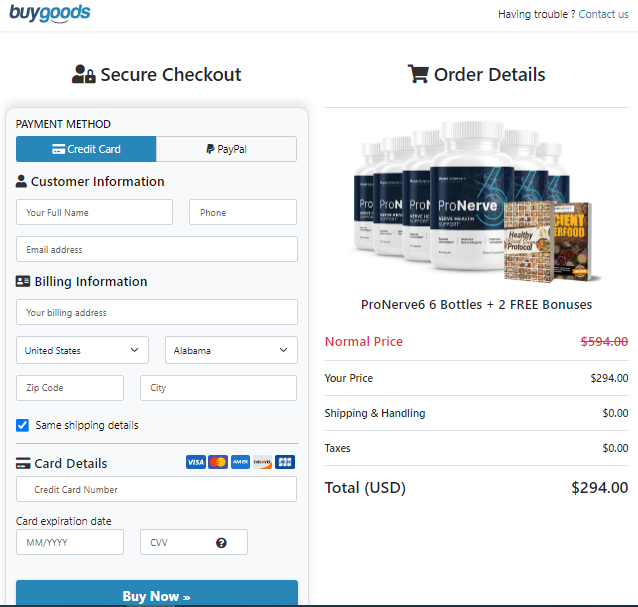Screen dimensions: 638x607
Task: Click the Email address field
Action: 157,249
